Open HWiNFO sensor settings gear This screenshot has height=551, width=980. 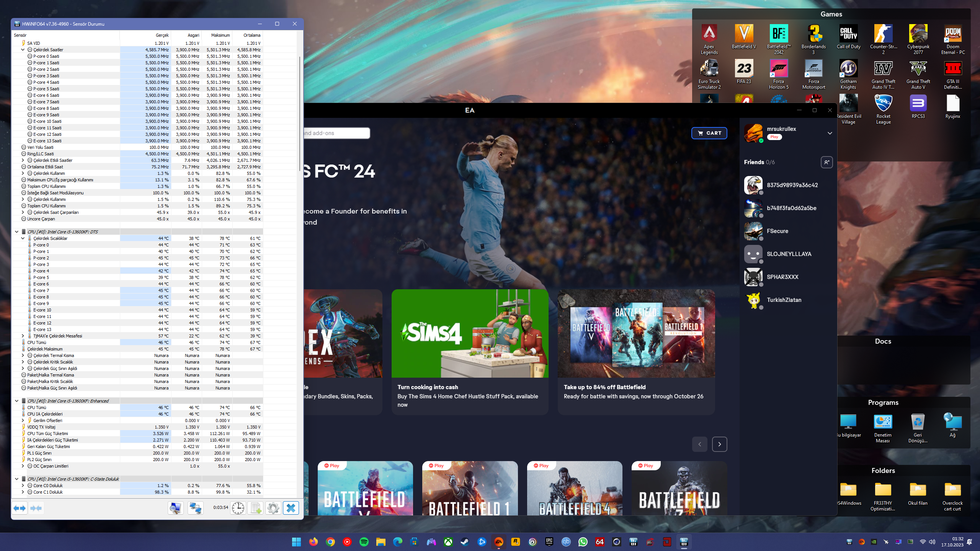coord(273,508)
